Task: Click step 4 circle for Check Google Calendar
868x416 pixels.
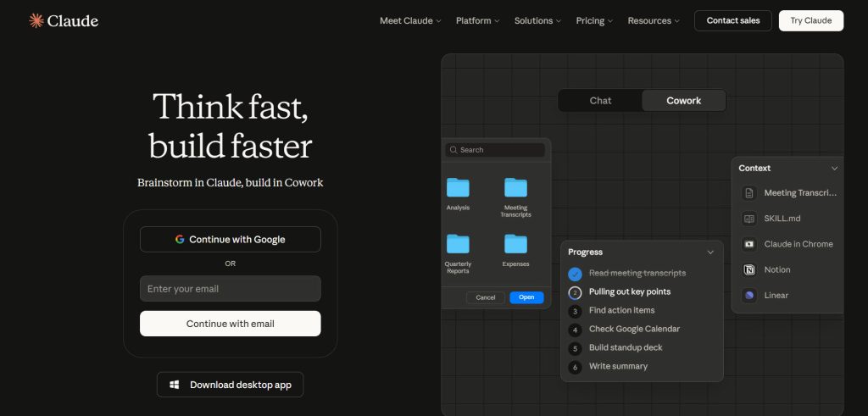Action: pyautogui.click(x=576, y=330)
